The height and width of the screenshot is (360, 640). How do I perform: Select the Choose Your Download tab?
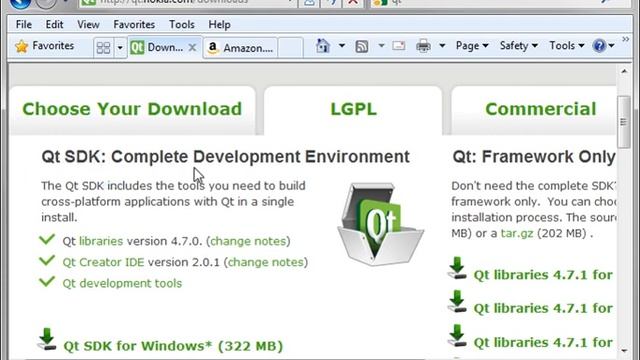pos(132,109)
